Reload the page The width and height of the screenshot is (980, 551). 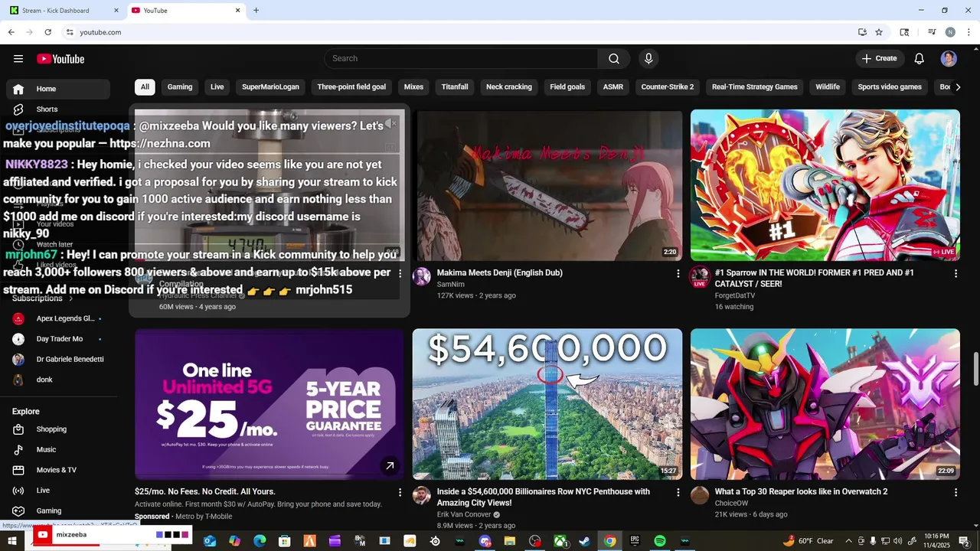tap(47, 32)
